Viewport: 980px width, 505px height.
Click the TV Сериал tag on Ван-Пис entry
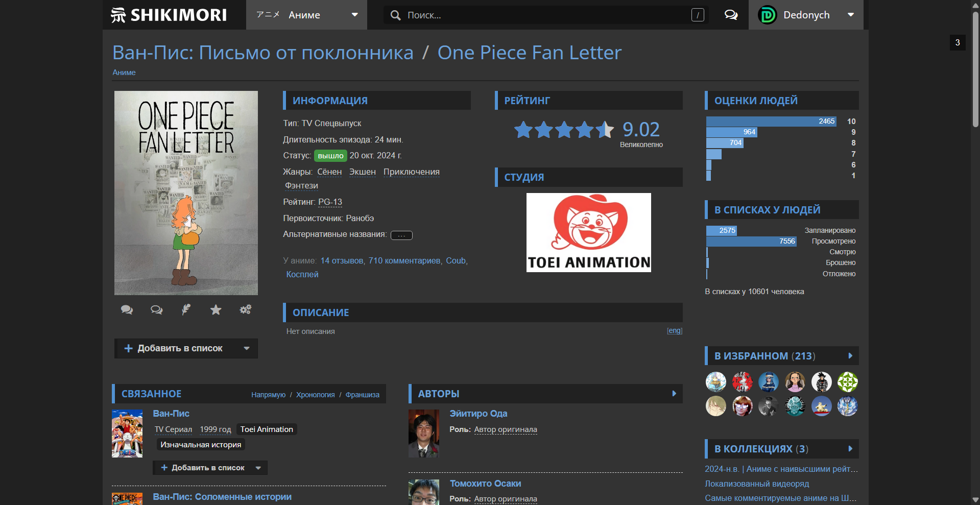(174, 429)
